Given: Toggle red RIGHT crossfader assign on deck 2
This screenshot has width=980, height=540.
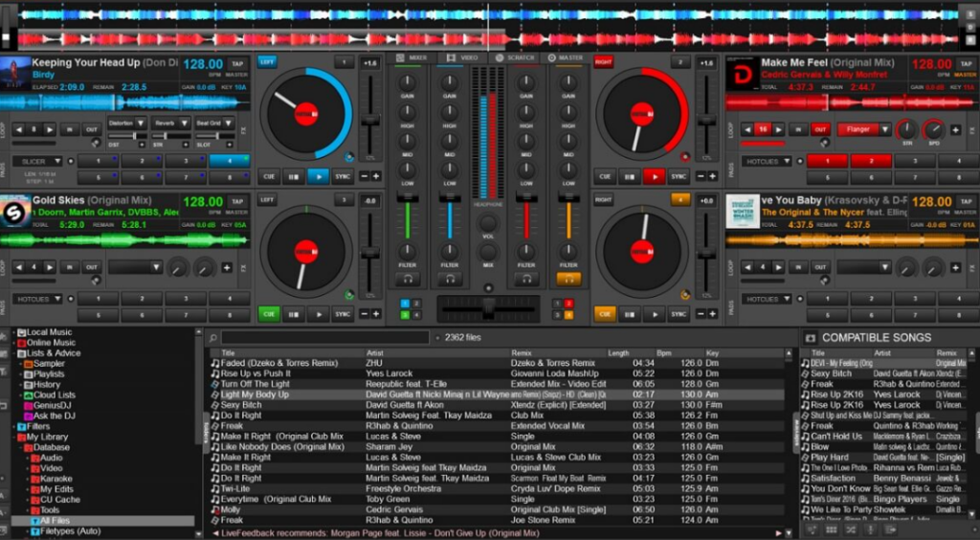Looking at the screenshot, I should click(603, 62).
